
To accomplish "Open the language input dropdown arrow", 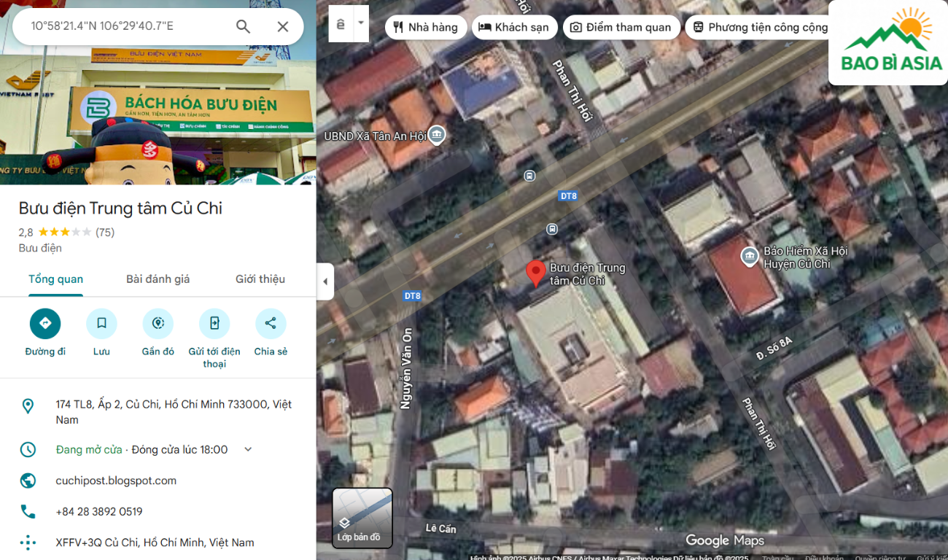I will pyautogui.click(x=360, y=23).
